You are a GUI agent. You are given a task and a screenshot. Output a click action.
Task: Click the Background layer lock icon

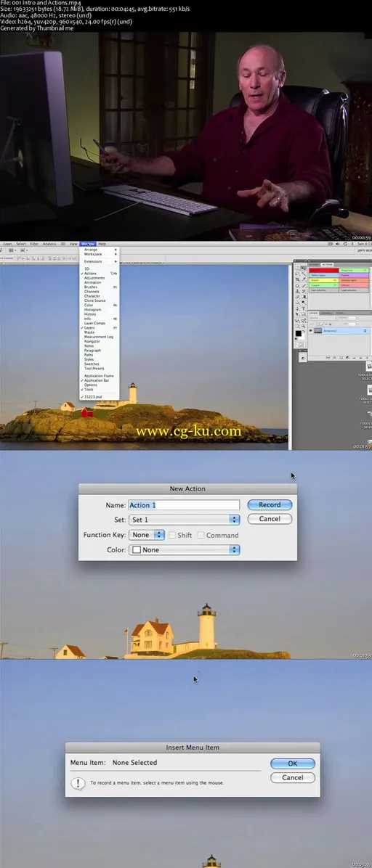click(365, 330)
